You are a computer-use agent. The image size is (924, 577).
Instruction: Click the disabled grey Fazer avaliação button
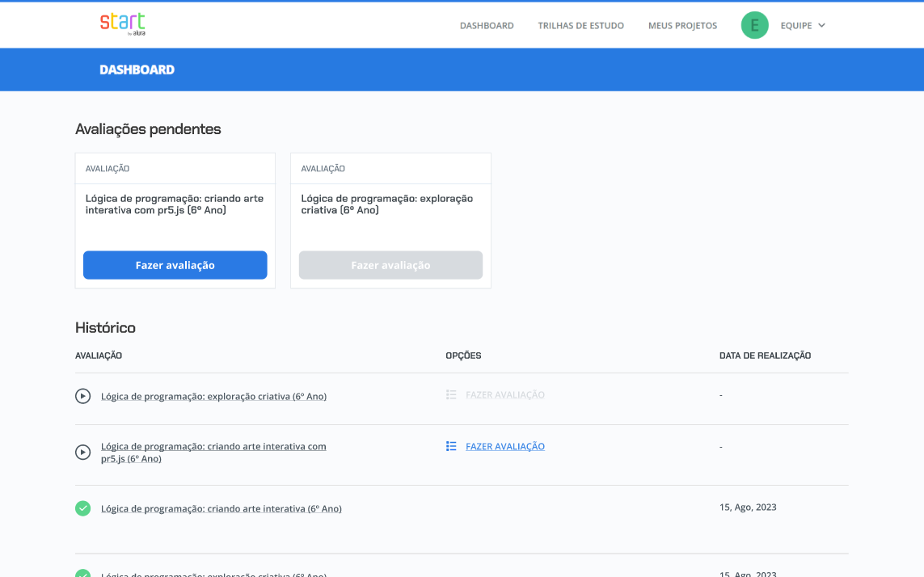click(390, 265)
